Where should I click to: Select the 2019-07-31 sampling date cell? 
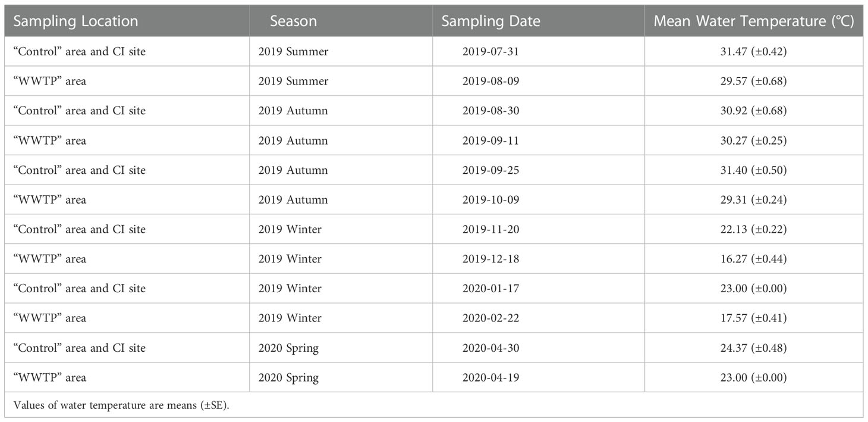tap(490, 52)
